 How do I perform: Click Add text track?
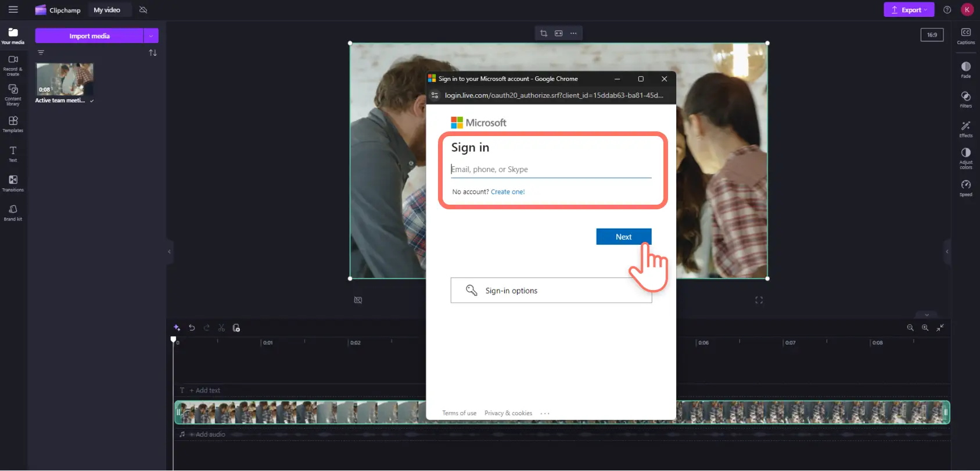tap(204, 390)
